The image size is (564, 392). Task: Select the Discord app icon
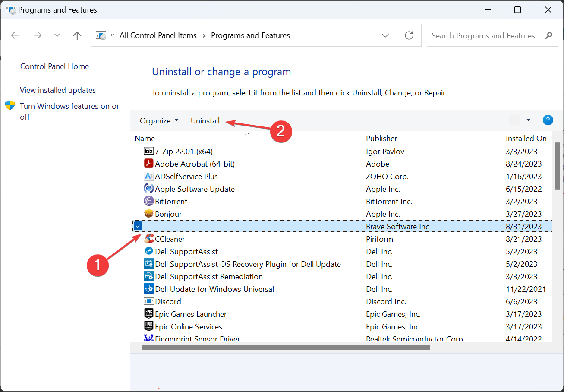pyautogui.click(x=148, y=301)
